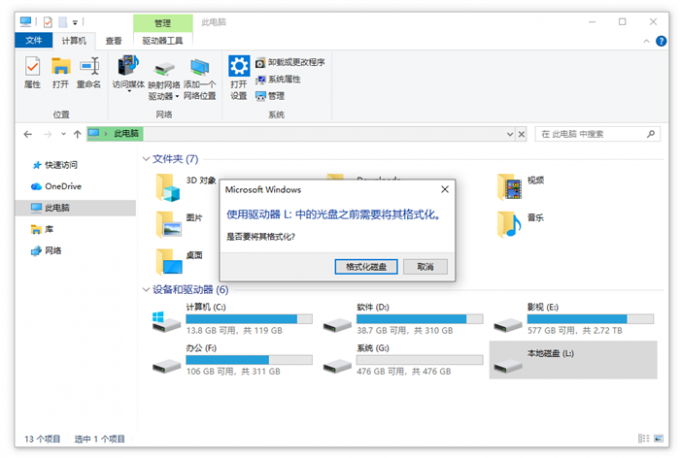Select the 系统 (G:) drive
680x458 pixels.
coord(403,360)
